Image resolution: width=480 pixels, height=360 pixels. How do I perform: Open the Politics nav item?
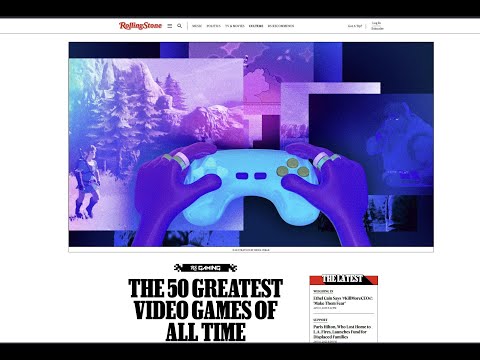tap(213, 26)
